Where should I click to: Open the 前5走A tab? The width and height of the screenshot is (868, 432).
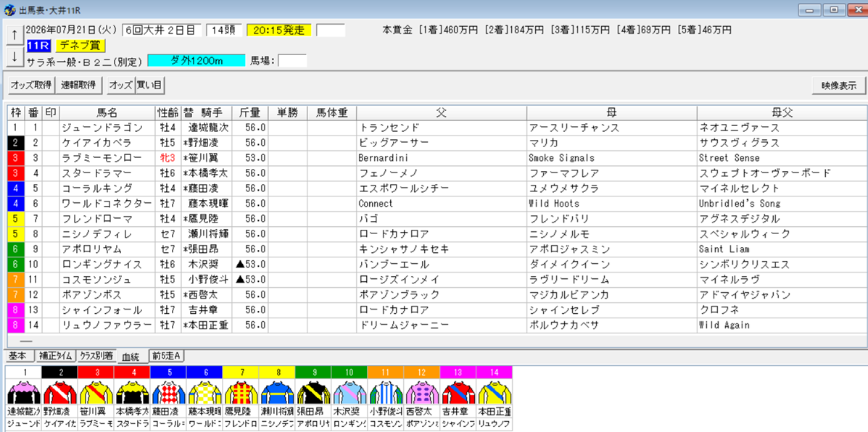[x=168, y=356]
